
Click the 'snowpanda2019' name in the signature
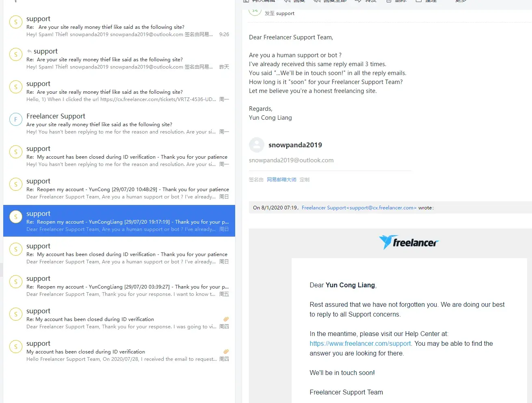pos(295,145)
